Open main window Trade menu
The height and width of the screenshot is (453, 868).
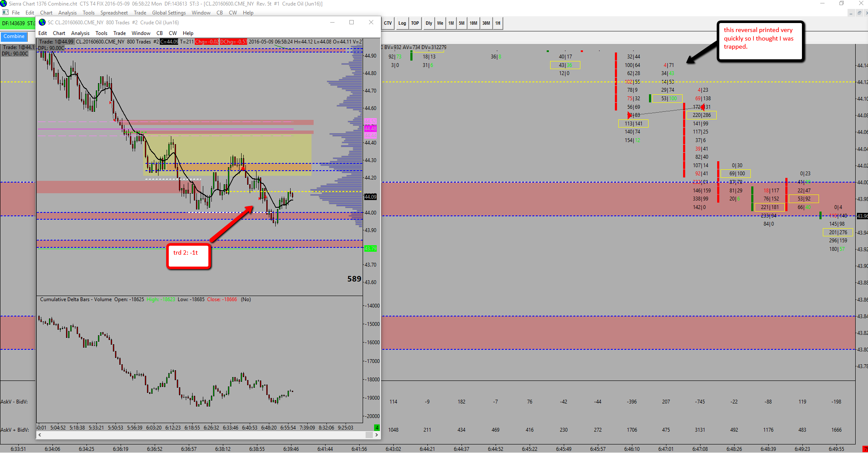click(x=140, y=13)
